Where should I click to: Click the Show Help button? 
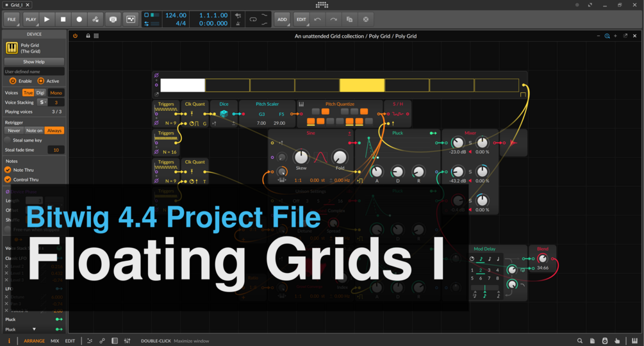tap(34, 62)
